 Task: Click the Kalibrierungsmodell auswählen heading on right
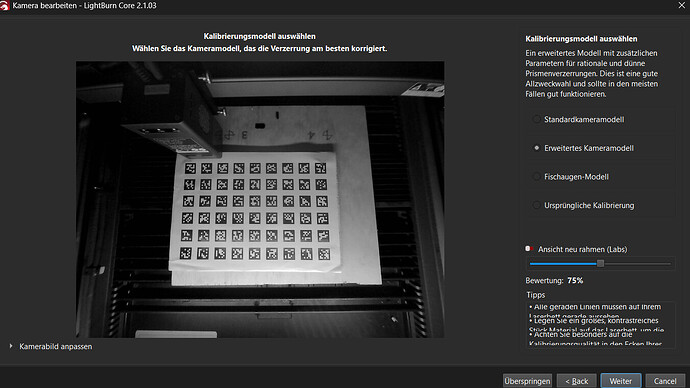pyautogui.click(x=581, y=39)
